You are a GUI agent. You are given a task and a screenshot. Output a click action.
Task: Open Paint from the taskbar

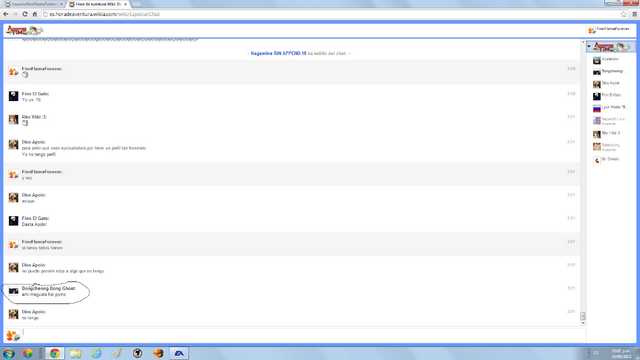click(x=117, y=353)
